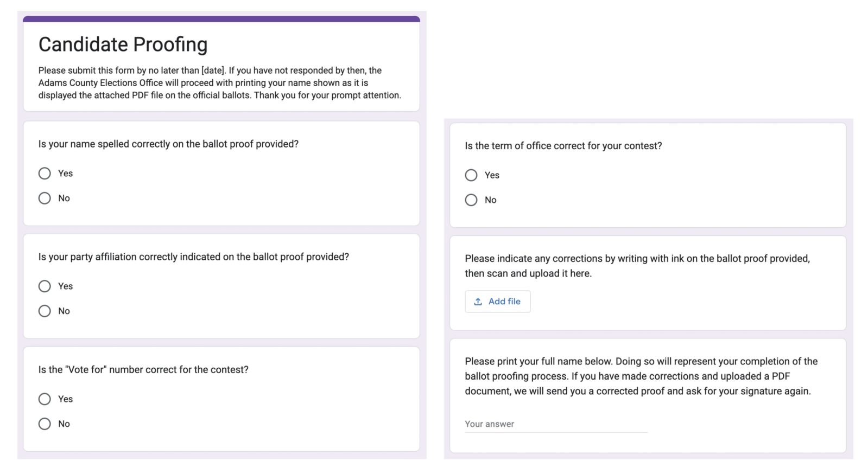This screenshot has height=474, width=868.
Task: Click the Candidate Proofing form title
Action: (x=123, y=44)
